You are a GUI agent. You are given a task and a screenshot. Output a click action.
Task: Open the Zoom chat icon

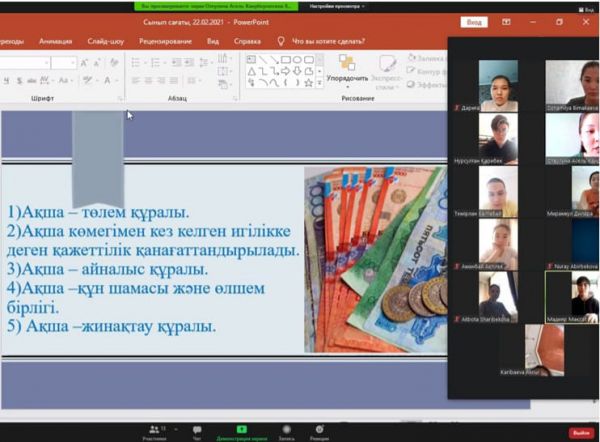tap(197, 429)
